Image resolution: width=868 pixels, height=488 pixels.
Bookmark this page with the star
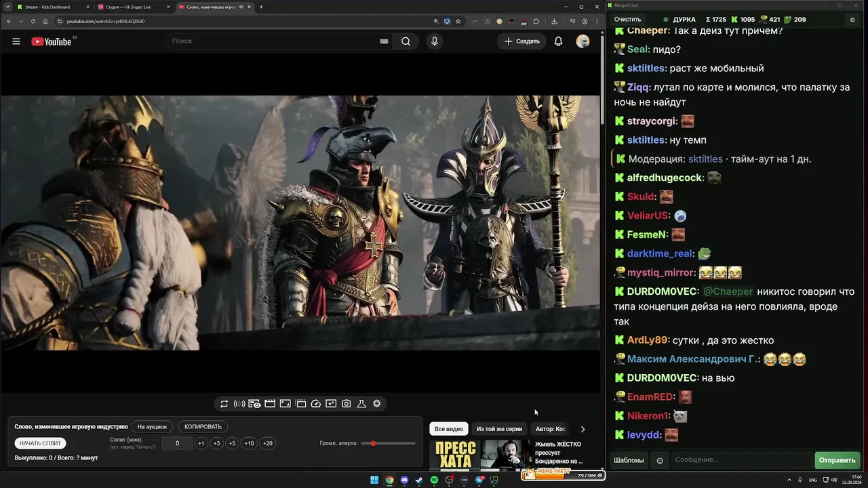coord(458,21)
